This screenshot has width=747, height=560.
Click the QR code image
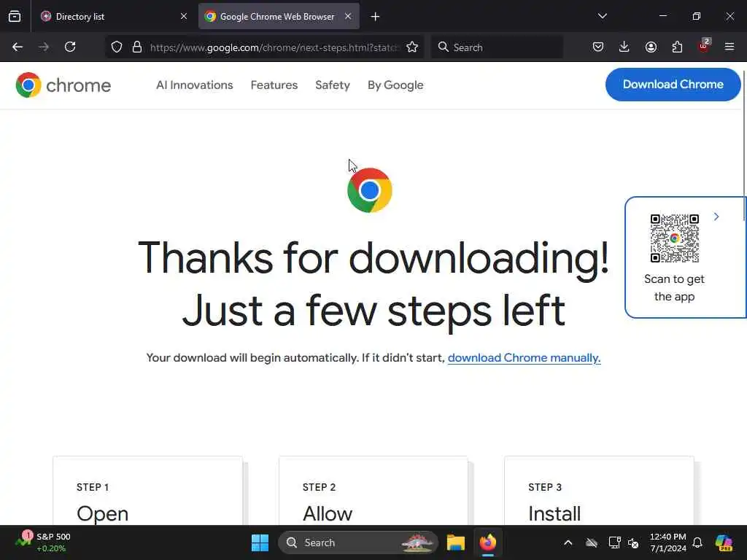tap(675, 238)
